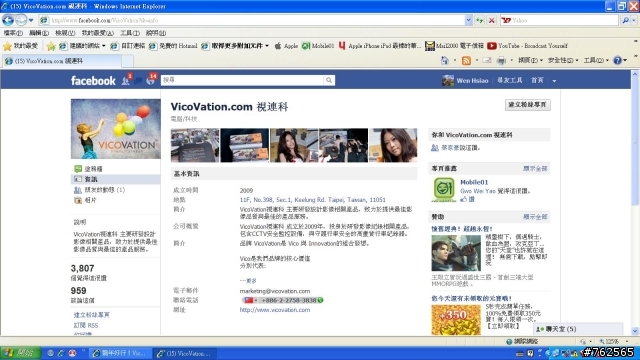Viewport: 640px width, 360px height.
Task: Expand the Safety command bar dropdown
Action: coord(563,60)
